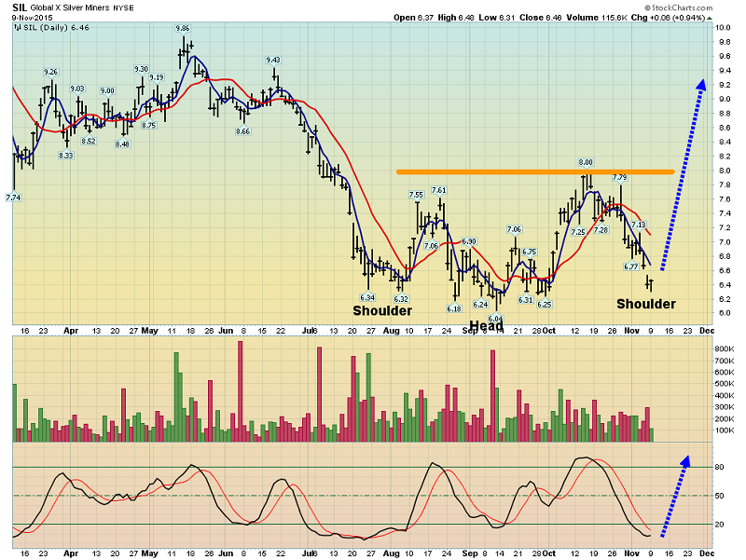Click the 6.90 price label

coord(469,241)
